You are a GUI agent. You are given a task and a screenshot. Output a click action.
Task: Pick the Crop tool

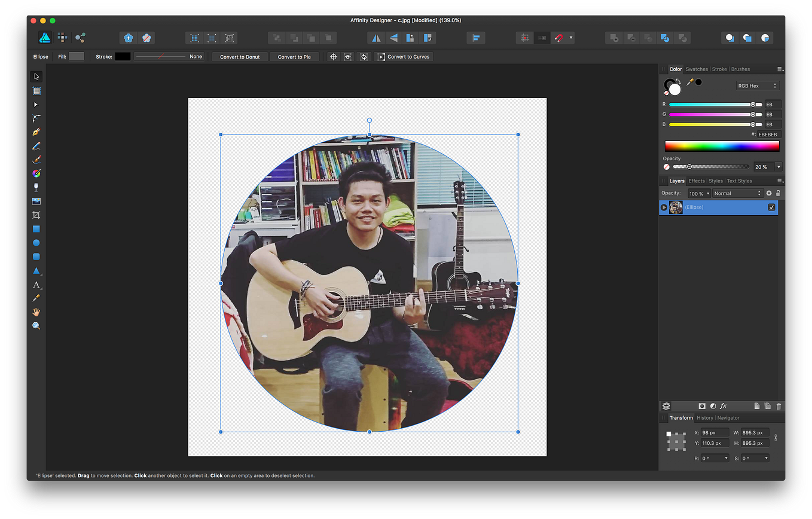[36, 215]
